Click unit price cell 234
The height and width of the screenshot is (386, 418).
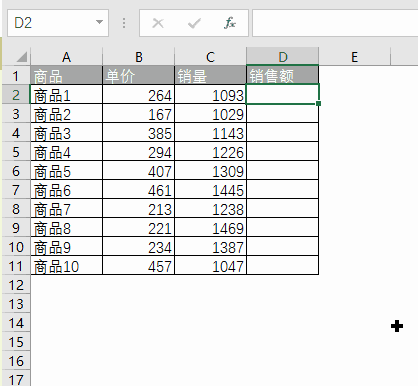139,246
